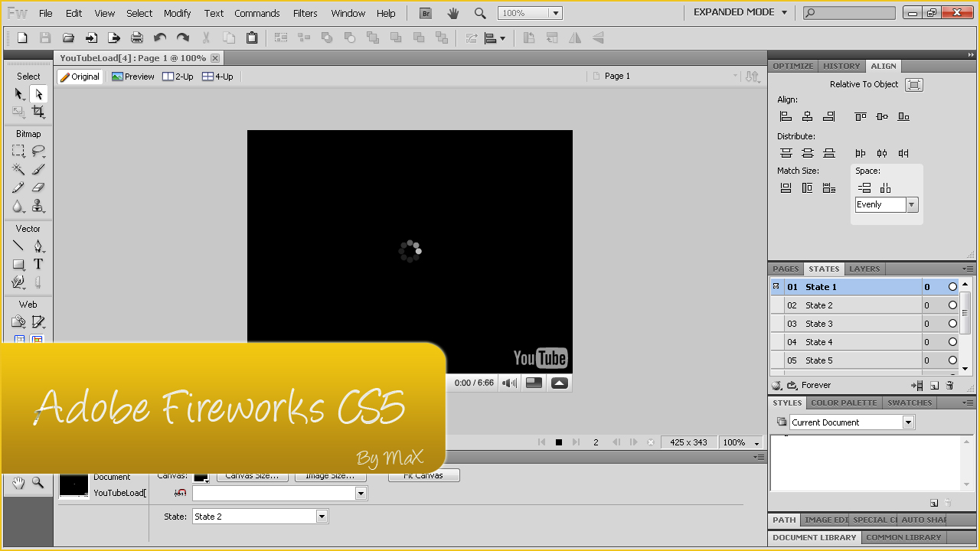The width and height of the screenshot is (980, 551).
Task: Click the Redo icon
Action: pyautogui.click(x=183, y=37)
